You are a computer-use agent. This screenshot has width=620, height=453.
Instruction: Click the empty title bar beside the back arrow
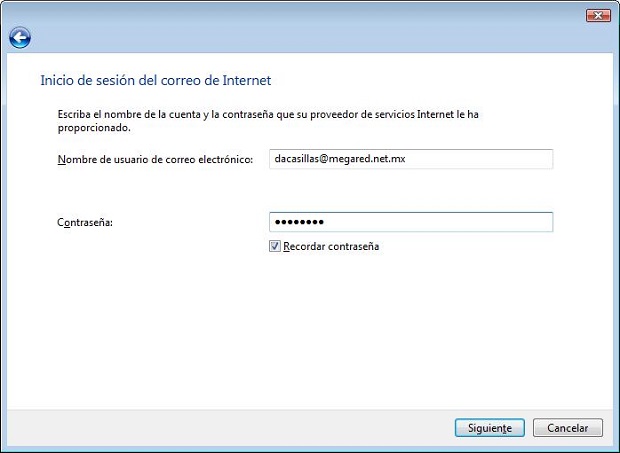click(301, 38)
